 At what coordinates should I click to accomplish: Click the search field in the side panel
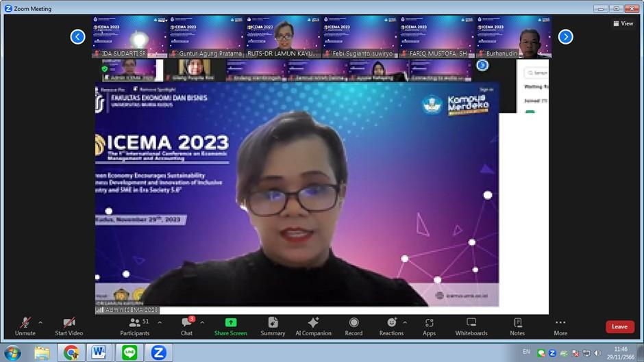536,73
